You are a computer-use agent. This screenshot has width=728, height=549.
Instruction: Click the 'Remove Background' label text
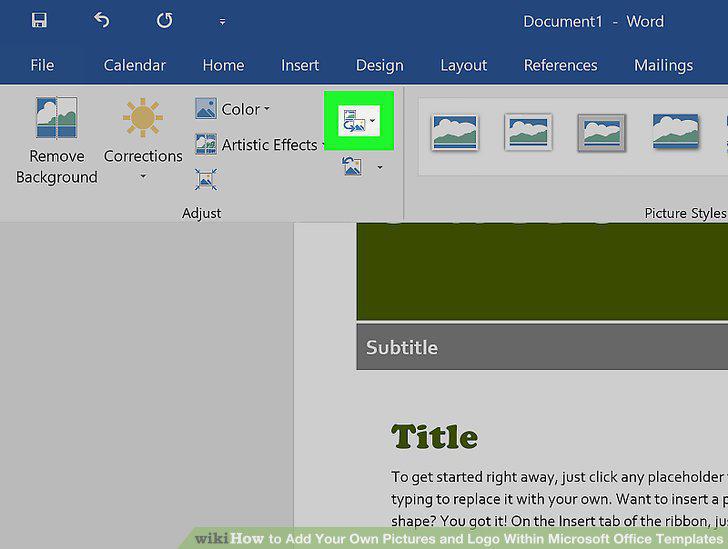(x=57, y=166)
